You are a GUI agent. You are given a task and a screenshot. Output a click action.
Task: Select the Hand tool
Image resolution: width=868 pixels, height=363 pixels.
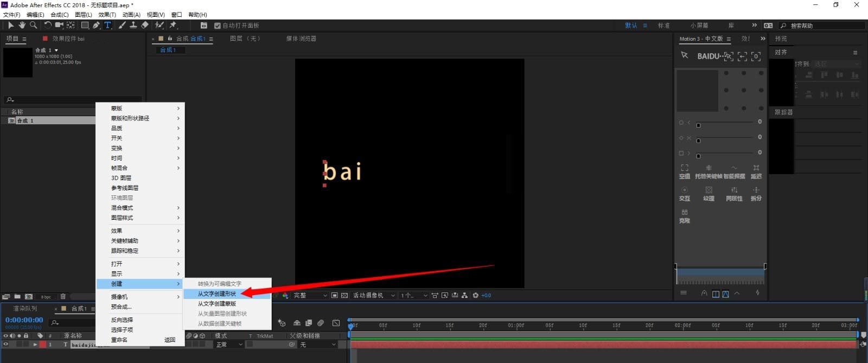click(x=22, y=25)
